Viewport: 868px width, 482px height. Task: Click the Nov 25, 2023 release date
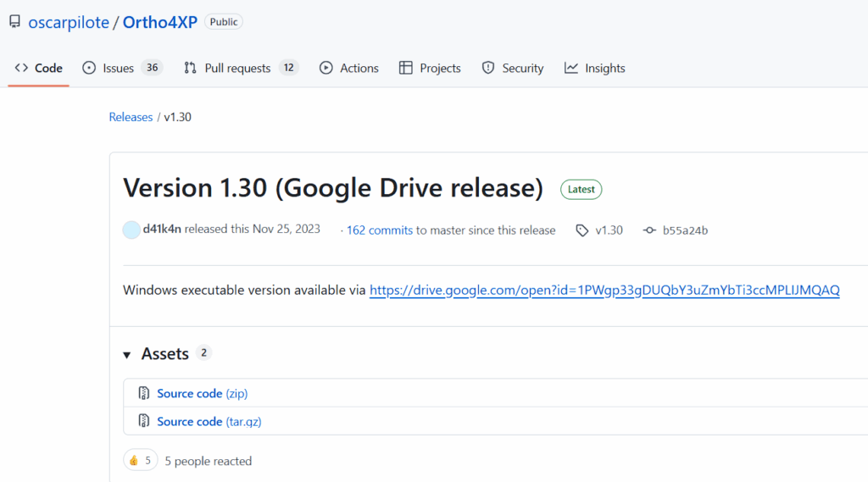[287, 229]
